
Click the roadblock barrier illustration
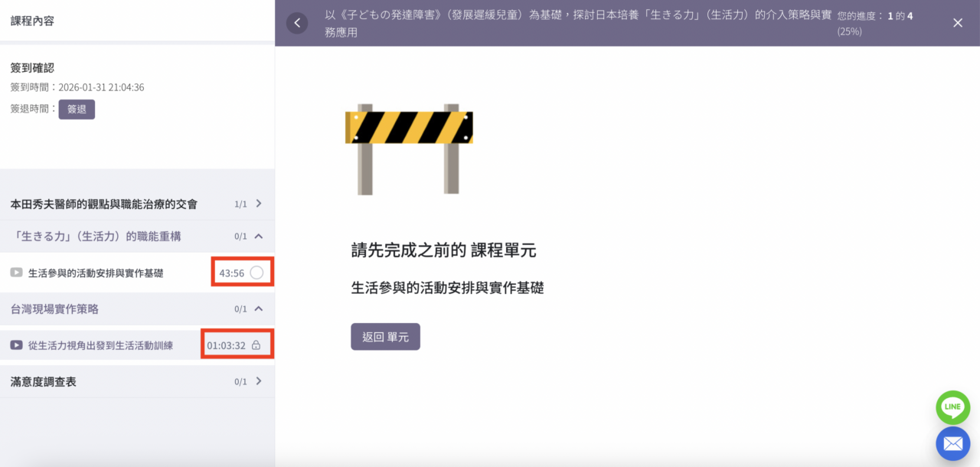pos(409,149)
